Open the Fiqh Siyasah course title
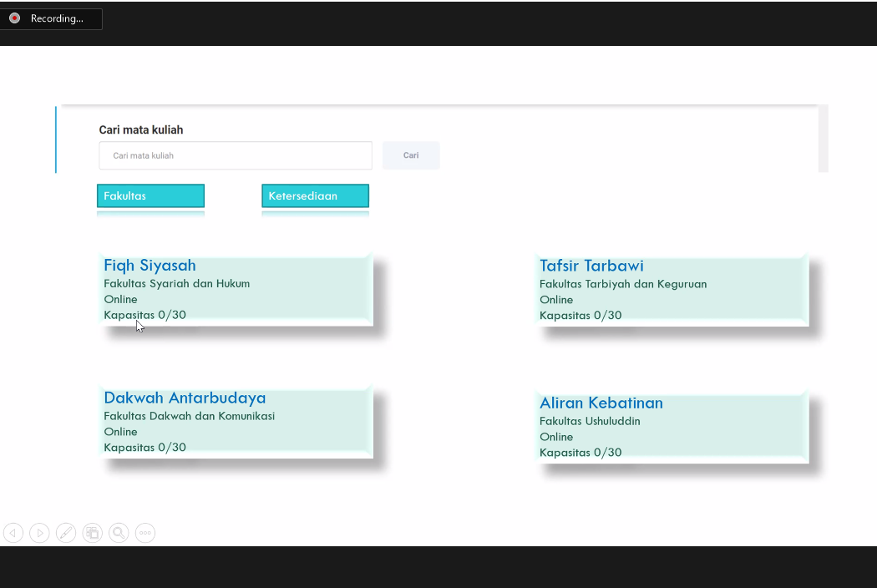This screenshot has height=588, width=877. point(150,266)
